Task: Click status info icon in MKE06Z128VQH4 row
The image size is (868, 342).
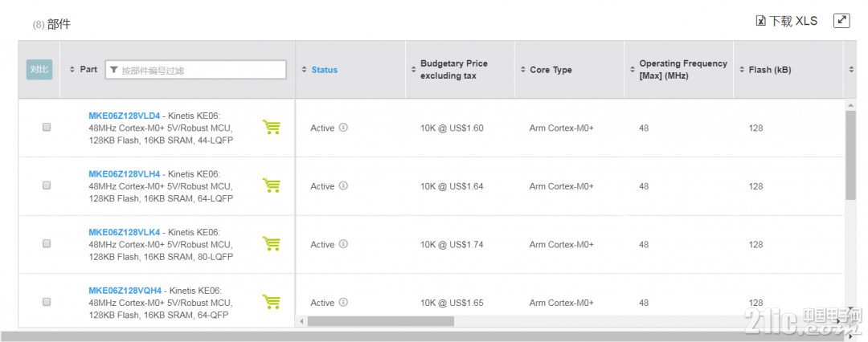Action: coord(343,302)
